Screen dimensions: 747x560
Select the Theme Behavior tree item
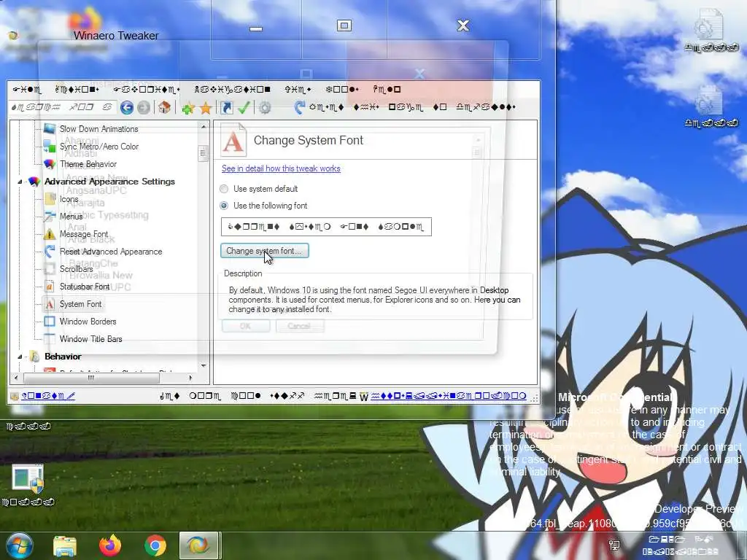(x=88, y=164)
